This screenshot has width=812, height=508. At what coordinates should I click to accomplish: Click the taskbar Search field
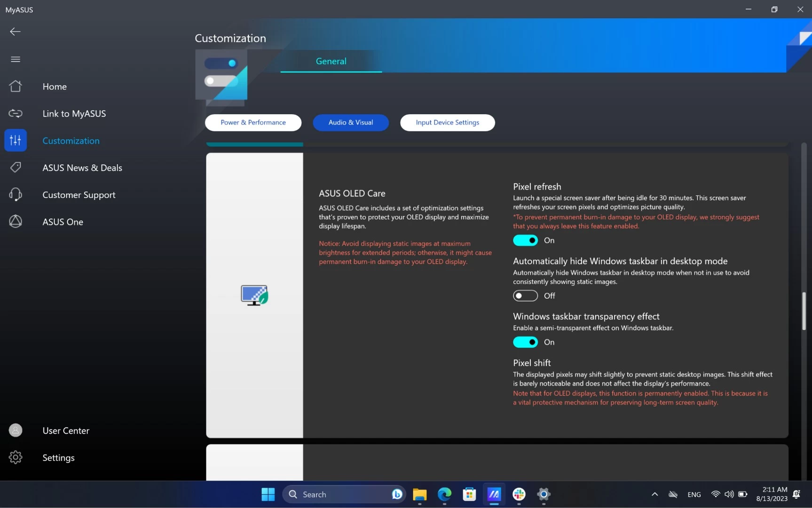pyautogui.click(x=344, y=494)
